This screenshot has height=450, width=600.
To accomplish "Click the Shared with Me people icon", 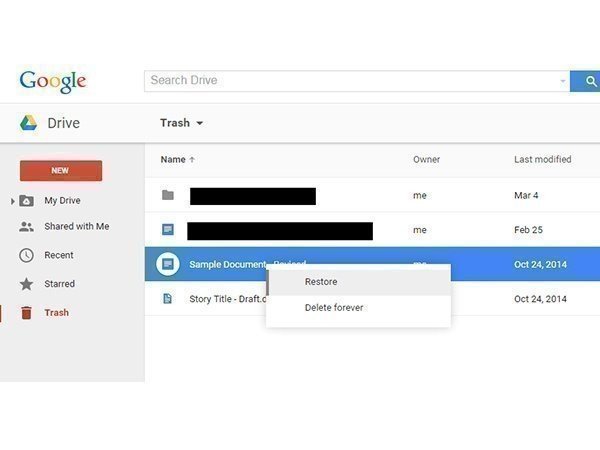I will [26, 227].
